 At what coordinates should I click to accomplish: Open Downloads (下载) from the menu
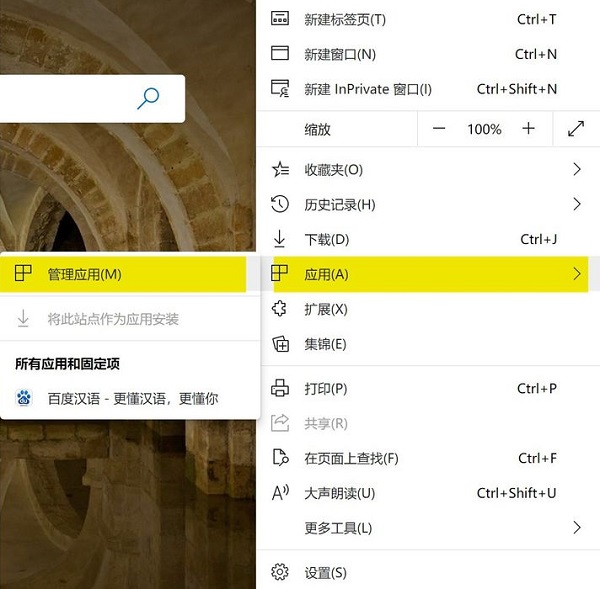[326, 239]
